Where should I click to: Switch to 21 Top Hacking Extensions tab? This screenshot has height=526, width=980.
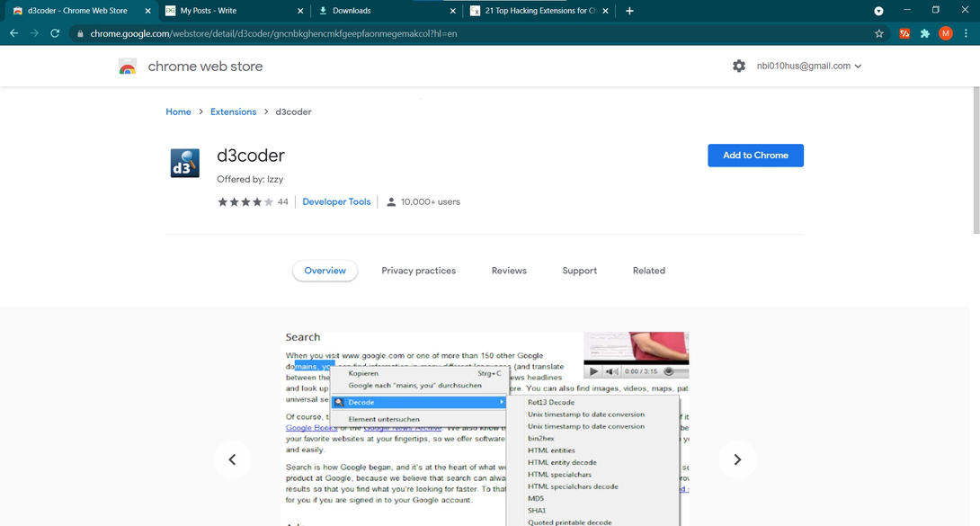coord(539,11)
